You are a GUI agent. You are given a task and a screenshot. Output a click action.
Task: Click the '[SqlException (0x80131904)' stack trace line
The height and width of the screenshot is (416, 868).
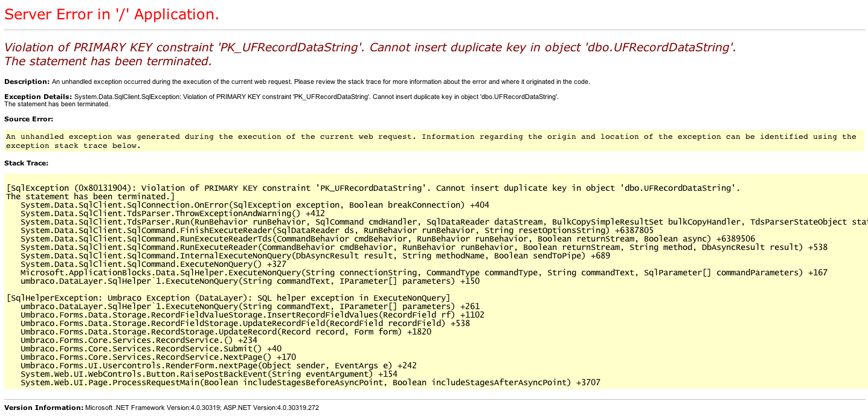(x=372, y=188)
